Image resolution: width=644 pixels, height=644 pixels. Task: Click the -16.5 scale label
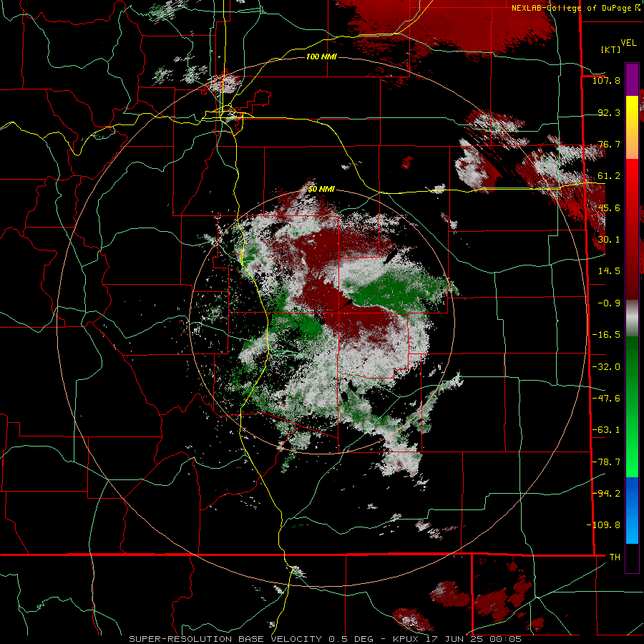[606, 335]
